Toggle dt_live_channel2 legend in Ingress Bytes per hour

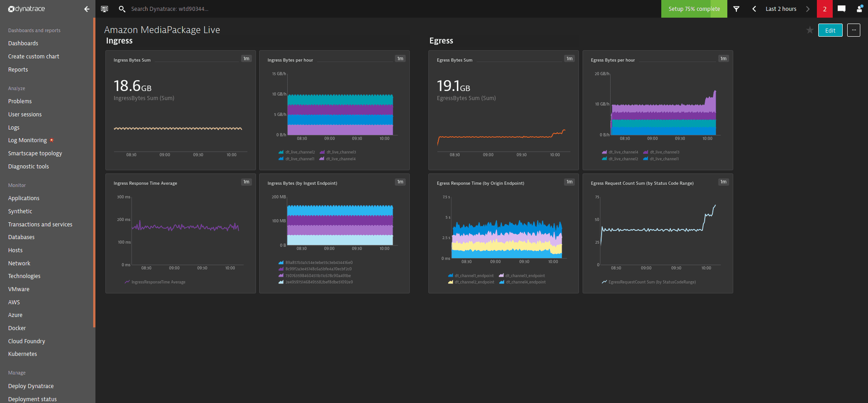click(297, 152)
